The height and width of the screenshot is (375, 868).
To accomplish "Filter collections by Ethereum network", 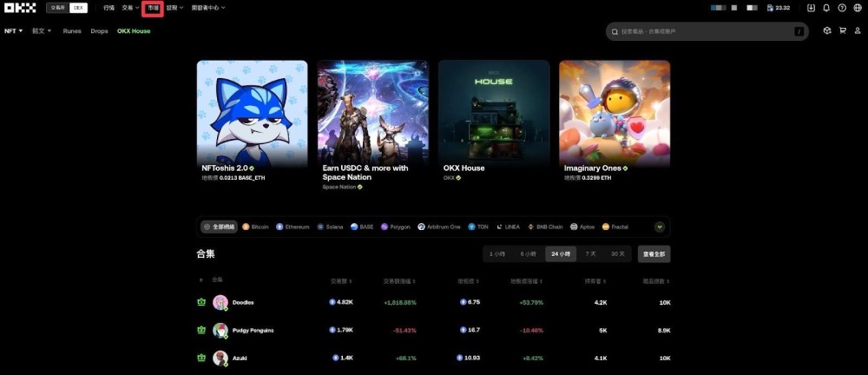I will 293,227.
